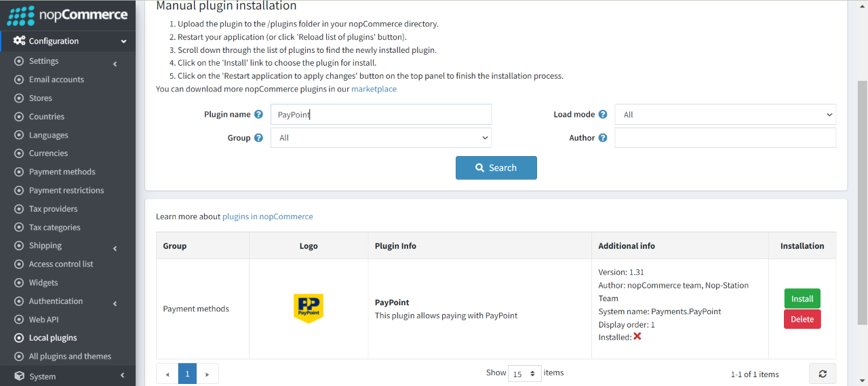Screen dimensions: 868x386
Task: Click the '1-1 of 1 items' text
Action: tap(755, 374)
